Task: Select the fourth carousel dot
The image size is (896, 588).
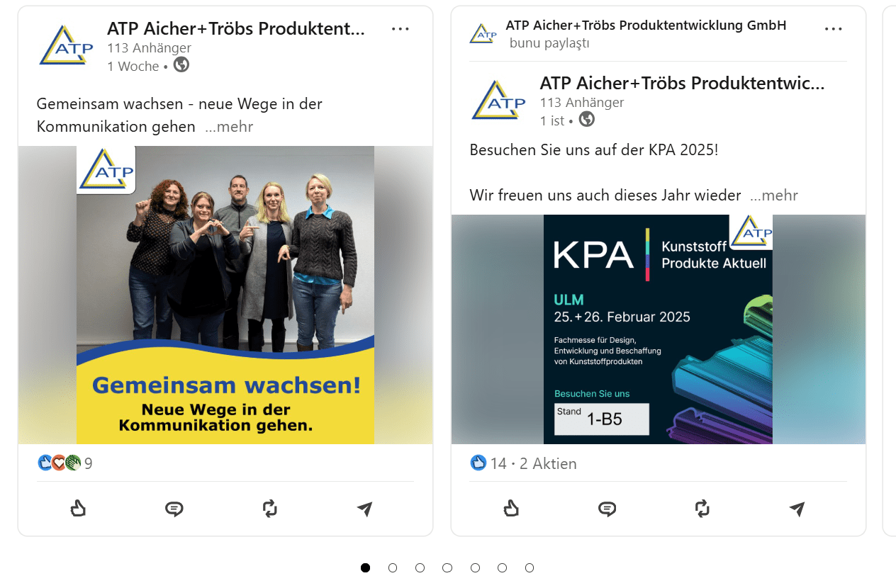Action: pyautogui.click(x=447, y=567)
